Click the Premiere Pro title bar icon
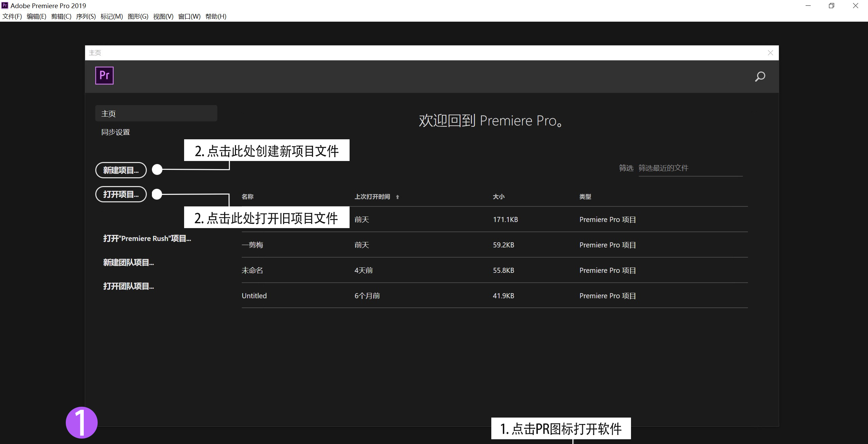The height and width of the screenshot is (444, 868). tap(5, 5)
